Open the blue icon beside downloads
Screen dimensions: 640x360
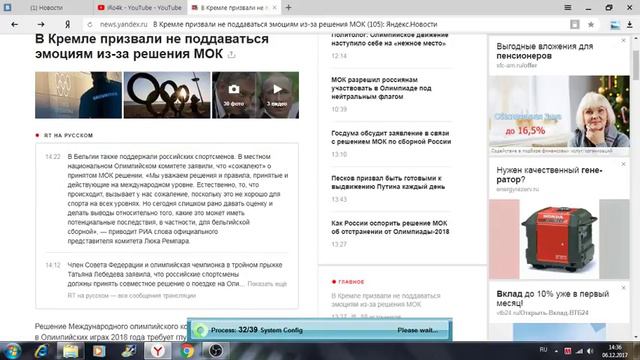coord(615,24)
